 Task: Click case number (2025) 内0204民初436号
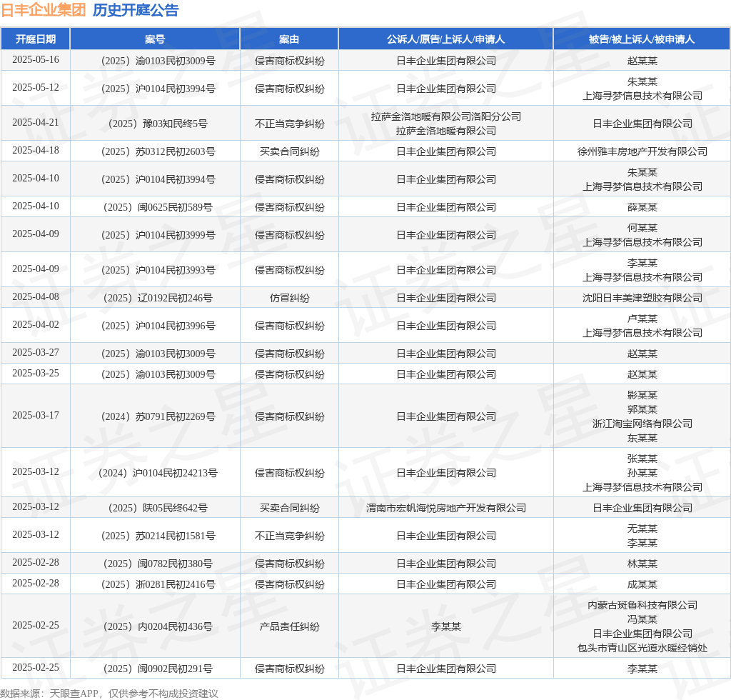tap(158, 626)
